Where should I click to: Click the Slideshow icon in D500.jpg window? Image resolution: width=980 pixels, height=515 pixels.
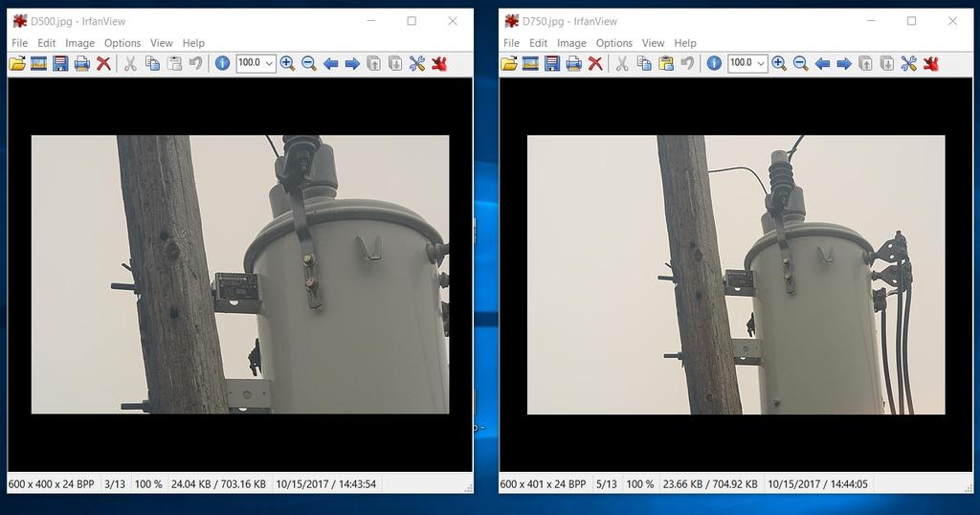(x=39, y=64)
